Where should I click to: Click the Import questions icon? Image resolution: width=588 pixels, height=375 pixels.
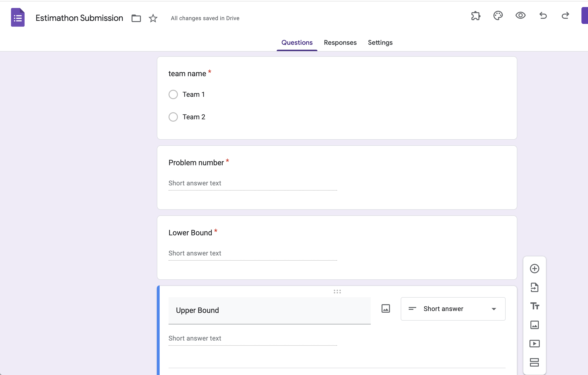point(535,288)
